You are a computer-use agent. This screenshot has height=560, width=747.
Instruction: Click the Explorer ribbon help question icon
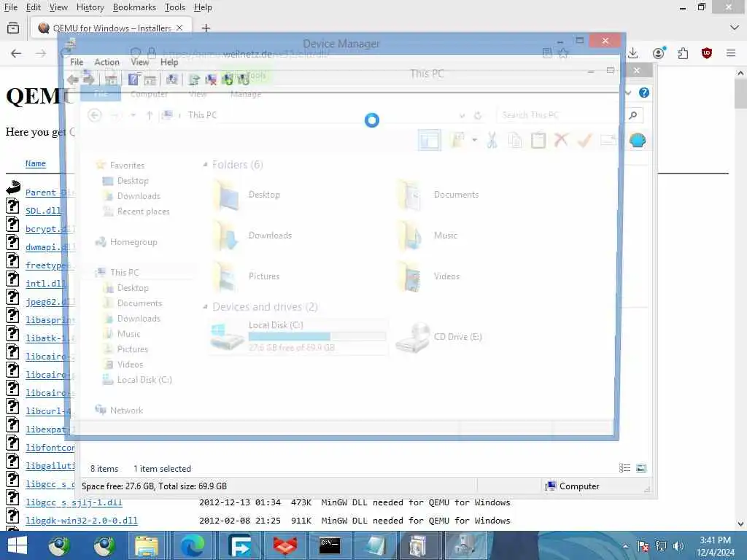[x=644, y=93]
